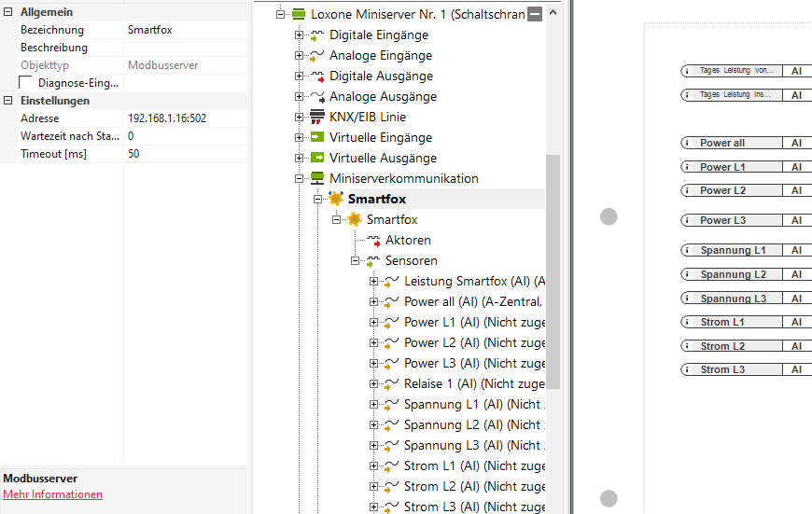Click the tree scrollbar up arrow
The image size is (812, 514).
pyautogui.click(x=553, y=13)
